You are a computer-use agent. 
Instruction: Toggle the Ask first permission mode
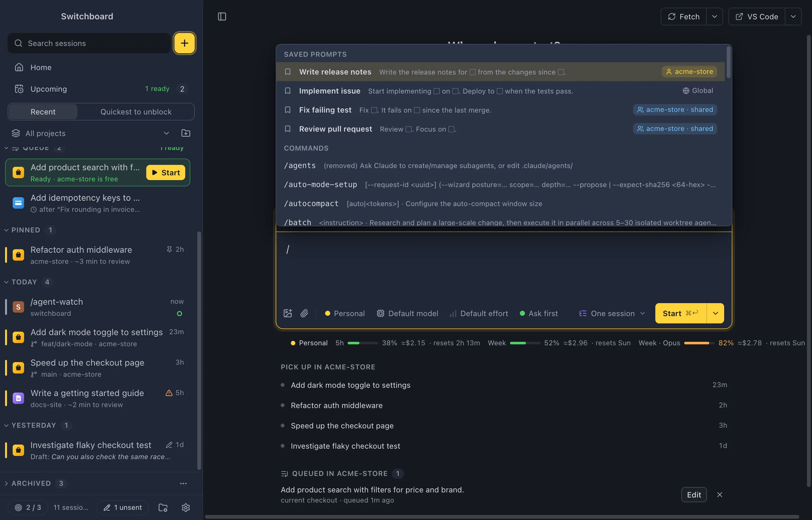pyautogui.click(x=538, y=313)
